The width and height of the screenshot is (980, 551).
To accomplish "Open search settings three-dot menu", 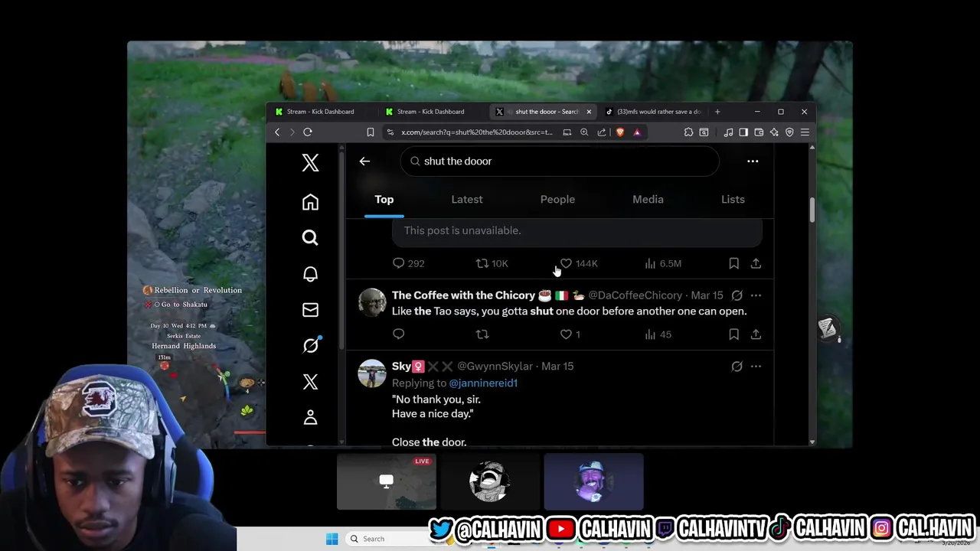I will click(753, 161).
